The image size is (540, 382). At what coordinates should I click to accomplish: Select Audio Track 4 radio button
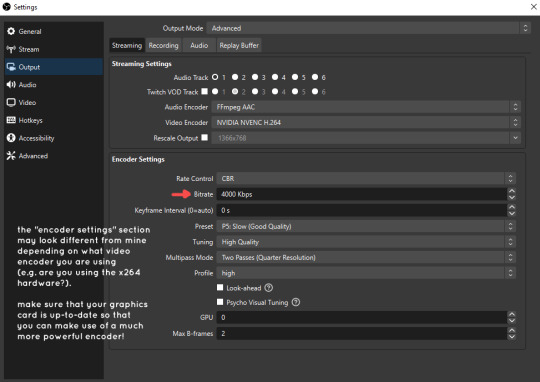[275, 77]
